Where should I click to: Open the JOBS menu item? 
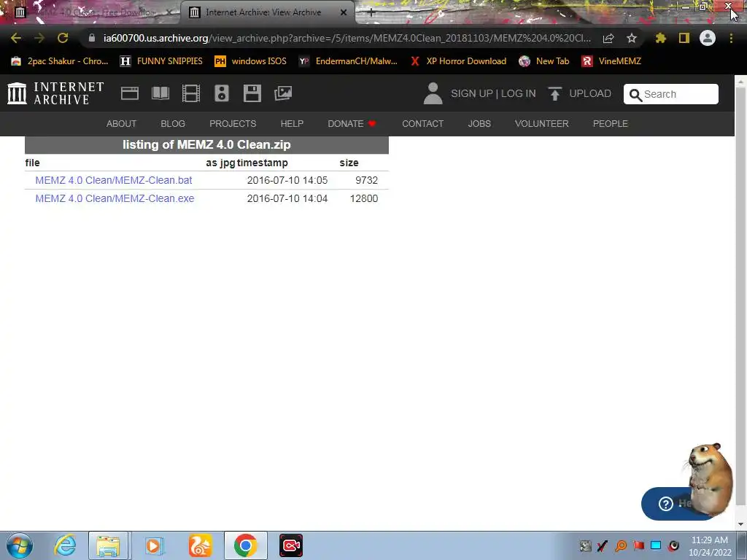click(x=479, y=124)
